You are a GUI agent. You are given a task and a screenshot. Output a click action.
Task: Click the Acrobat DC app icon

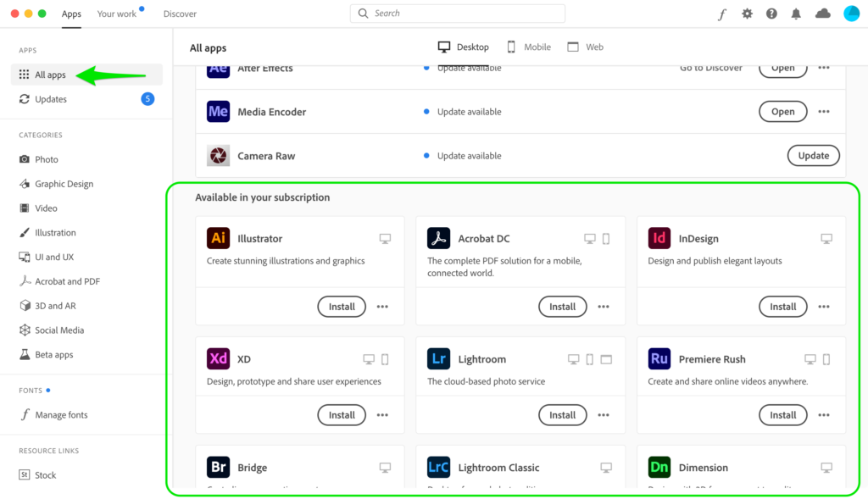[438, 238]
